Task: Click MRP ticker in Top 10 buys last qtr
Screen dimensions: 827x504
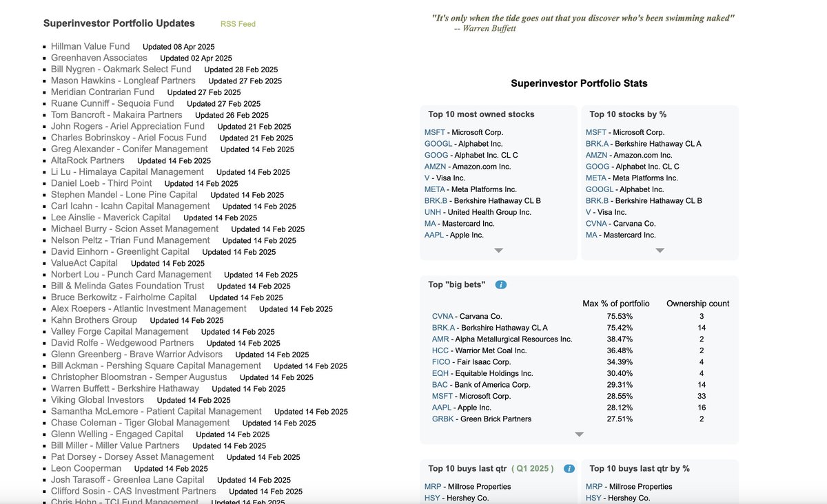Action: click(432, 486)
